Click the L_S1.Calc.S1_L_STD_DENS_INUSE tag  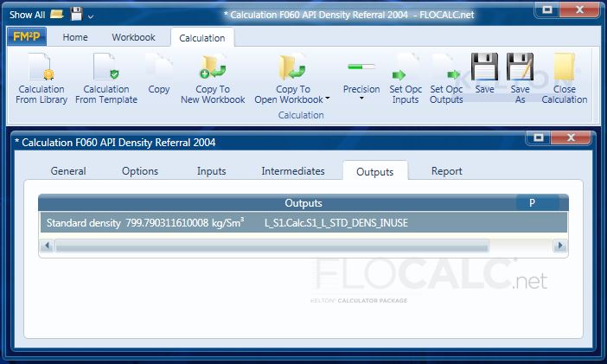coord(336,223)
